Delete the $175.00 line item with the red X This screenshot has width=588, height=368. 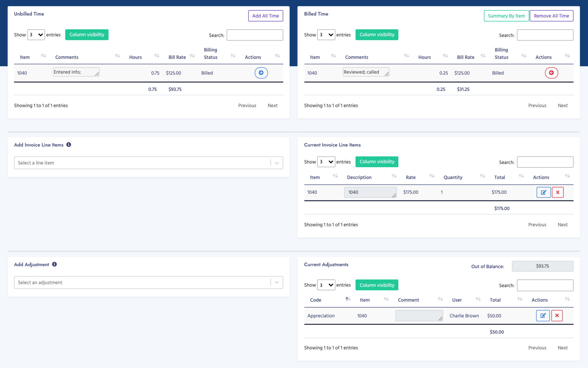(x=558, y=192)
